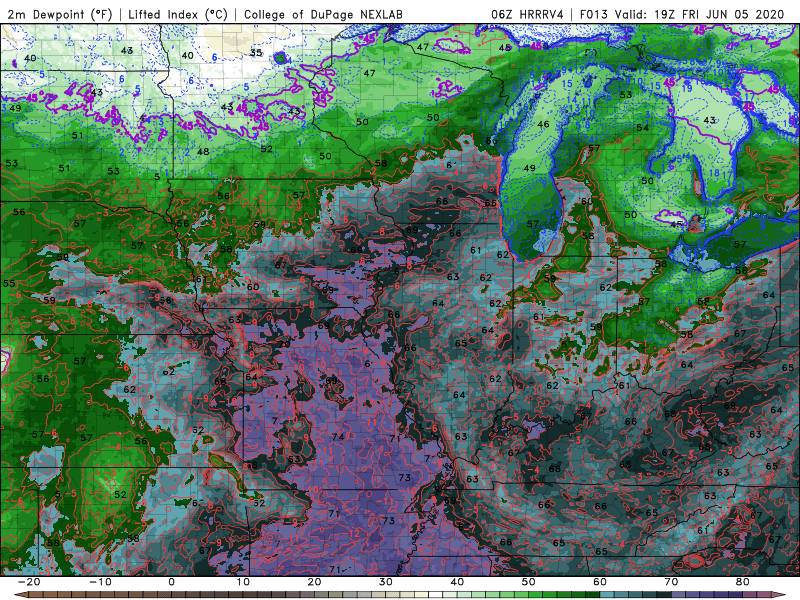Click the "2m Dewpoint (°F)" title text

[60, 14]
